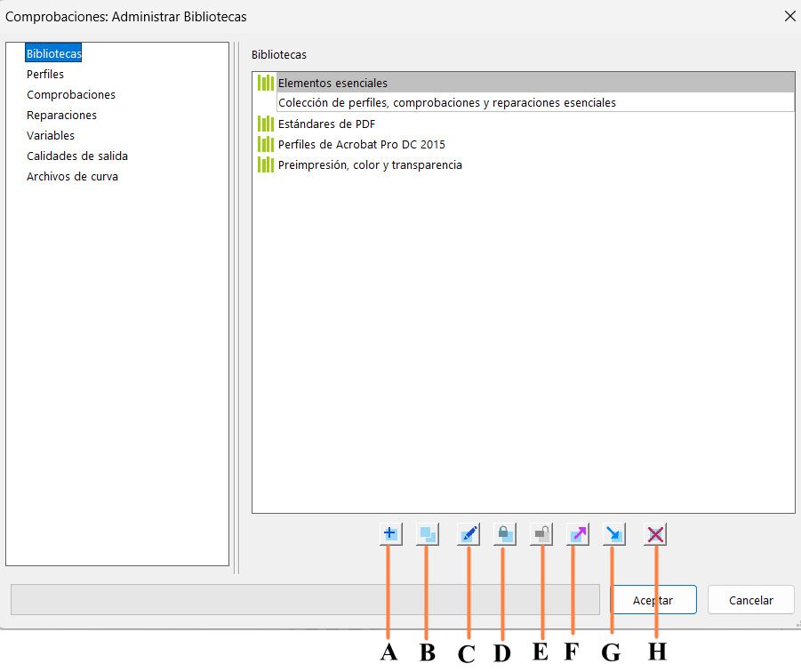Select Bibliotecas in the left category list

53,53
